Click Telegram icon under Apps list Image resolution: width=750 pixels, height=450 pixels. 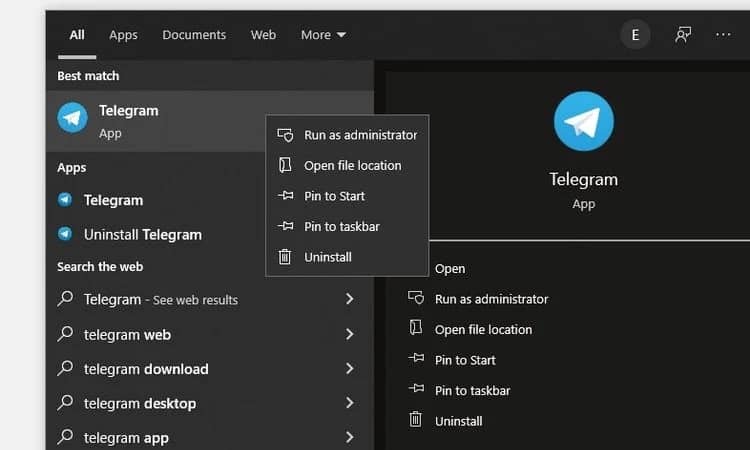[65, 199]
